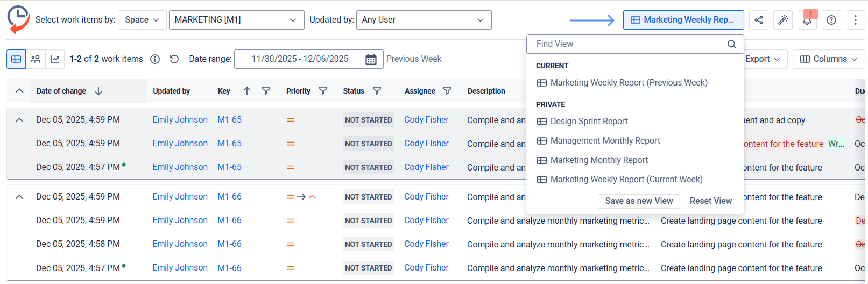The height and width of the screenshot is (284, 868).
Task: Click Save as new View button
Action: tap(639, 201)
